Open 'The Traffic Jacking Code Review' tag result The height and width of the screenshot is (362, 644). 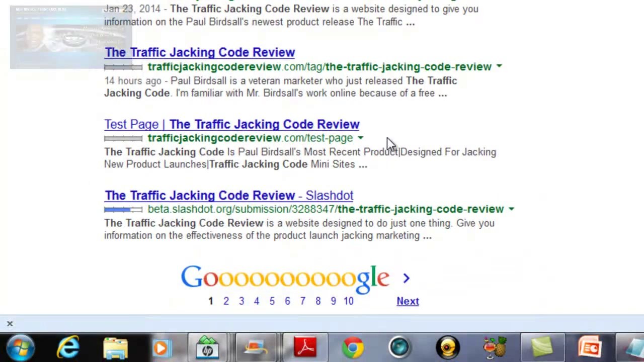click(200, 52)
